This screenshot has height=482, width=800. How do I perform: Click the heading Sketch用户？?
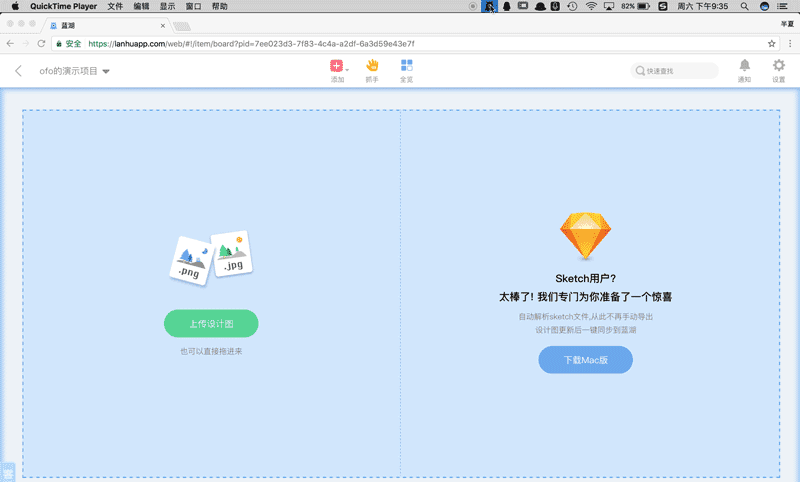586,278
